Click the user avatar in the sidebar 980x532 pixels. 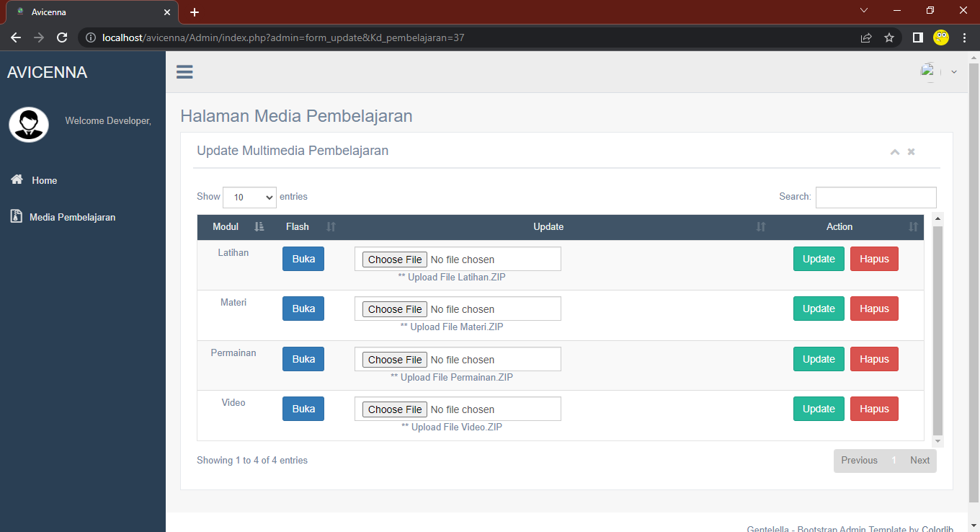(x=28, y=124)
